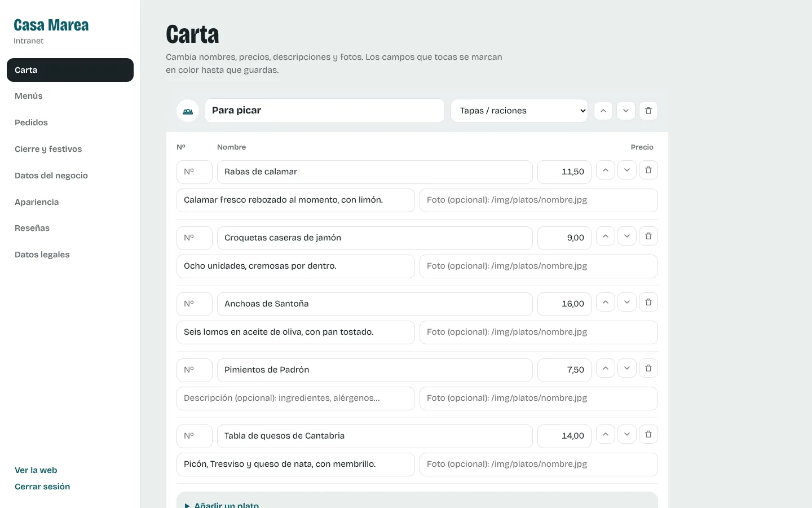Click the photo field for Rabas de calamar

pos(539,200)
